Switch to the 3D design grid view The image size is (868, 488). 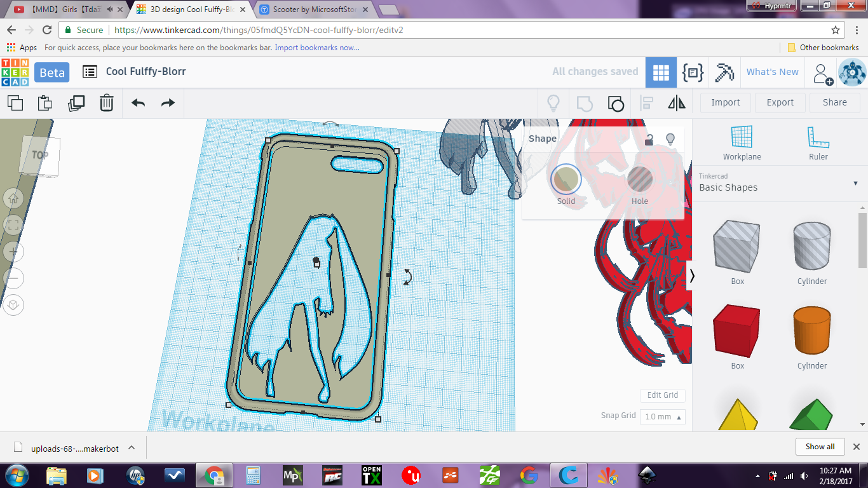click(x=661, y=72)
